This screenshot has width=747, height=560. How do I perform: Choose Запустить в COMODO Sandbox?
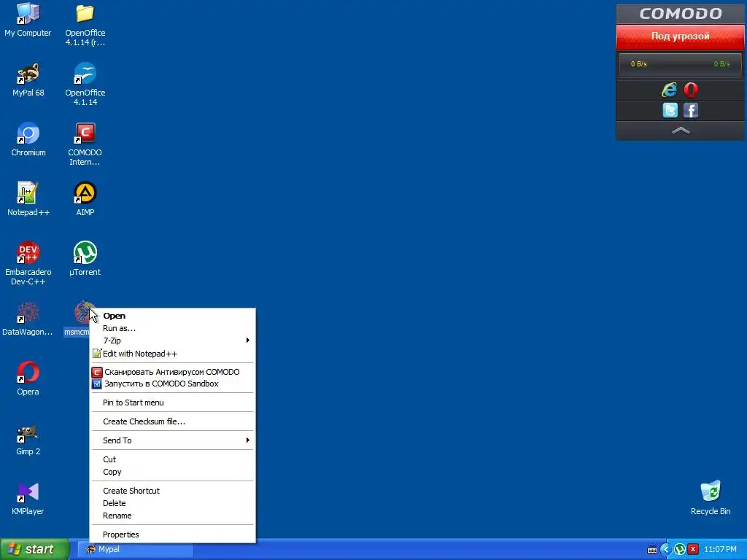point(172,384)
